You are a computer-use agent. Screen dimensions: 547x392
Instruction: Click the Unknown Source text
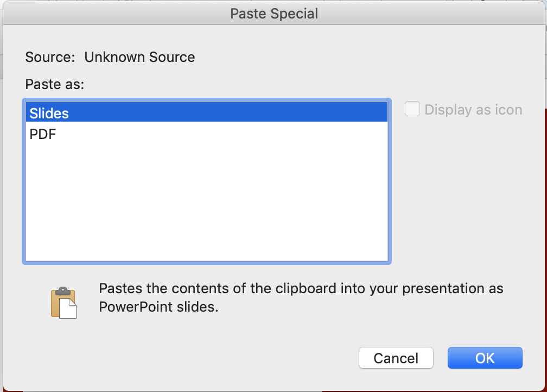coord(139,57)
